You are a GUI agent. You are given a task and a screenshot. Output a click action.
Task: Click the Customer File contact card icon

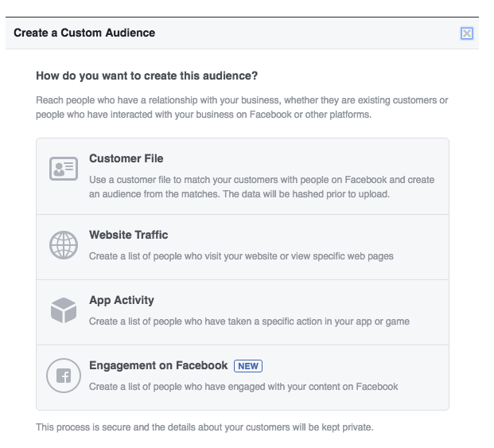(x=63, y=169)
